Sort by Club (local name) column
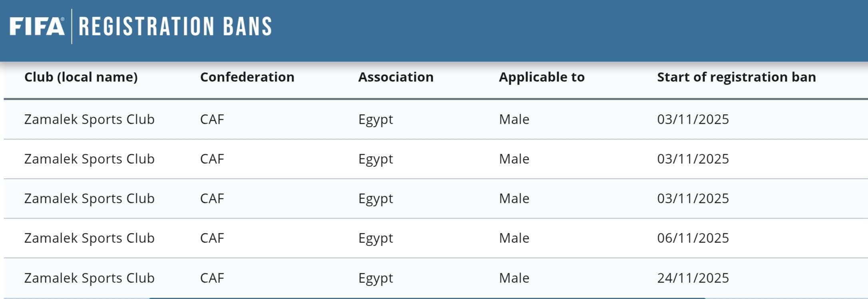This screenshot has width=868, height=299. [x=81, y=77]
